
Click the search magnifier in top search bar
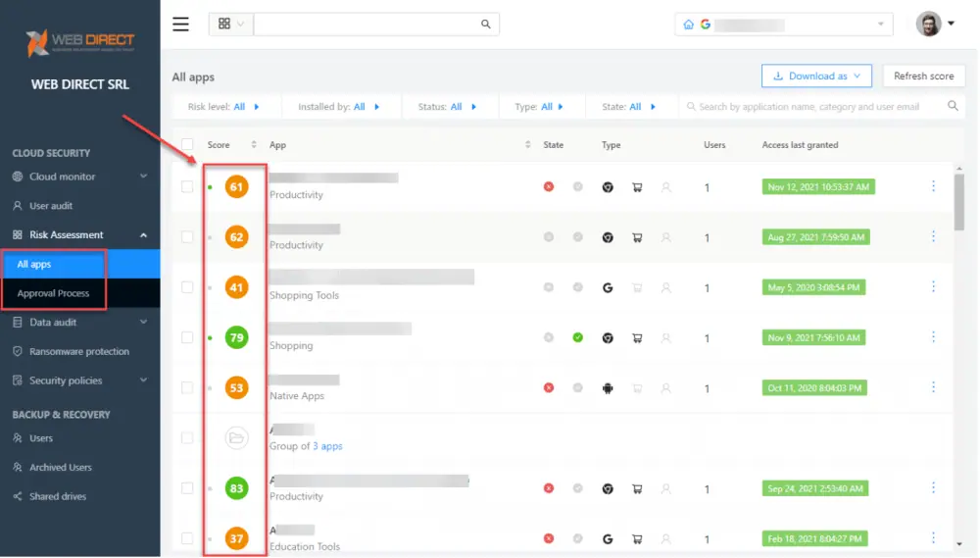[486, 25]
